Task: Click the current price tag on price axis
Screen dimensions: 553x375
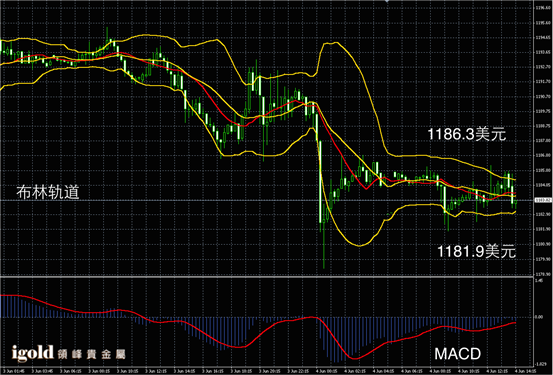Action: (x=543, y=200)
